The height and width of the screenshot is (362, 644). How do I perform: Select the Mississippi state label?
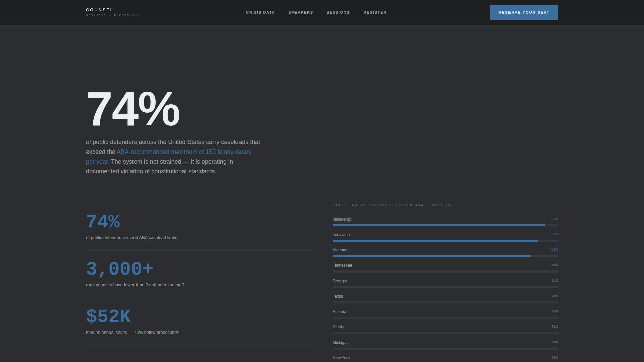pos(342,219)
